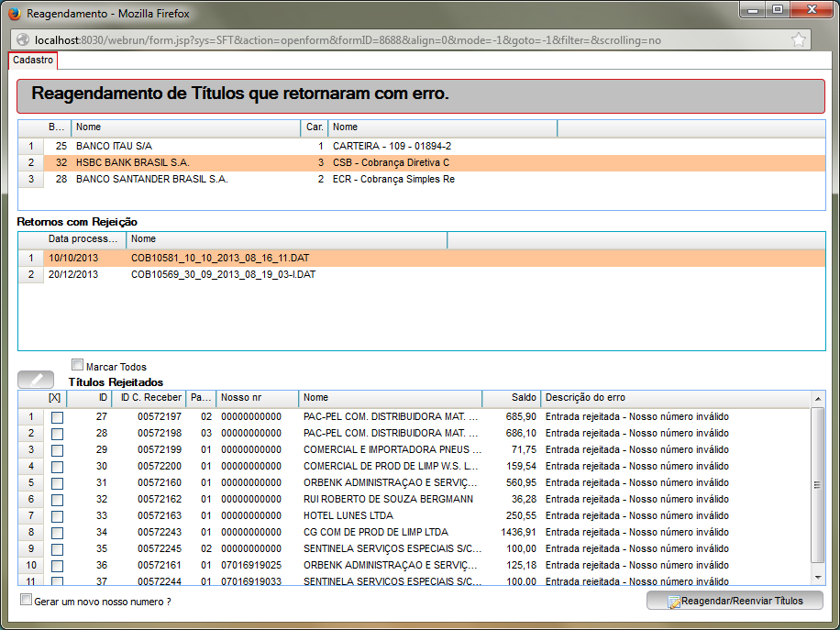The width and height of the screenshot is (840, 630).
Task: Tick checkbox for title ID 27
Action: 57,417
